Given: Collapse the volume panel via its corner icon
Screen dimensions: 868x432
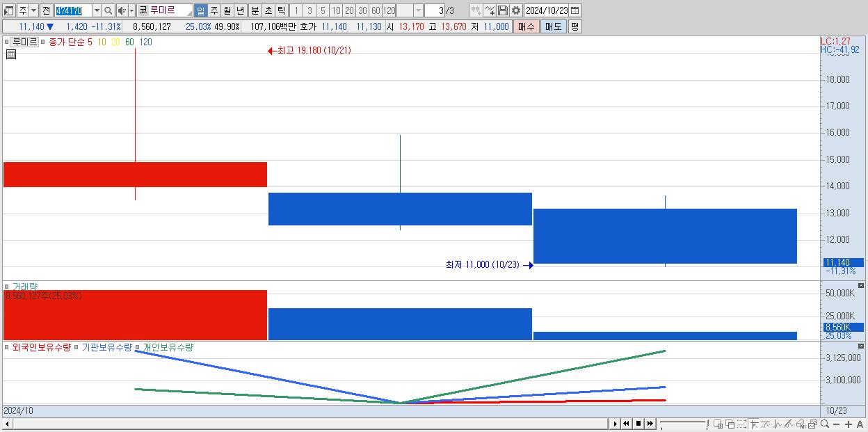Looking at the screenshot, I should pyautogui.click(x=861, y=286).
